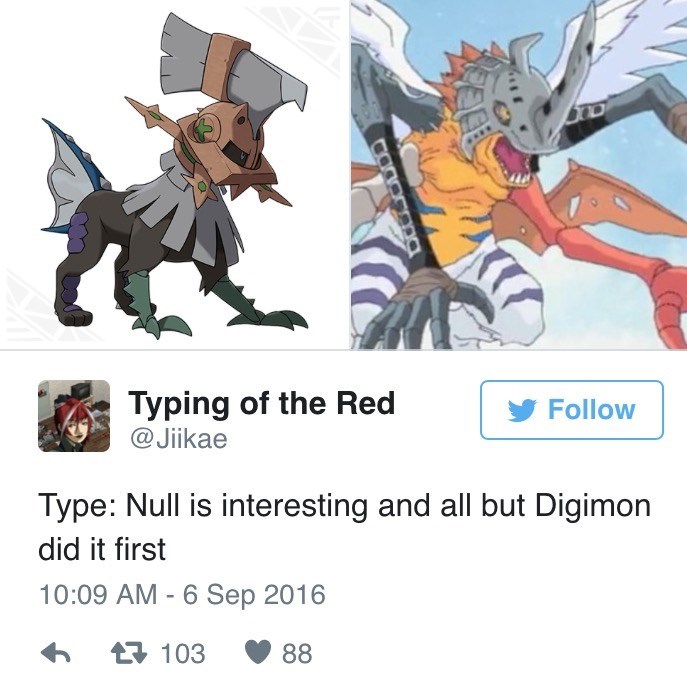Click the tweet text about Type: Null
Screen dimensions: 687x691
tap(344, 527)
